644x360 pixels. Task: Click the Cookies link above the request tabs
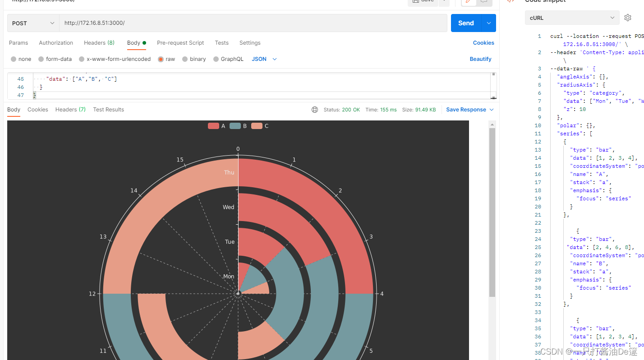click(483, 42)
